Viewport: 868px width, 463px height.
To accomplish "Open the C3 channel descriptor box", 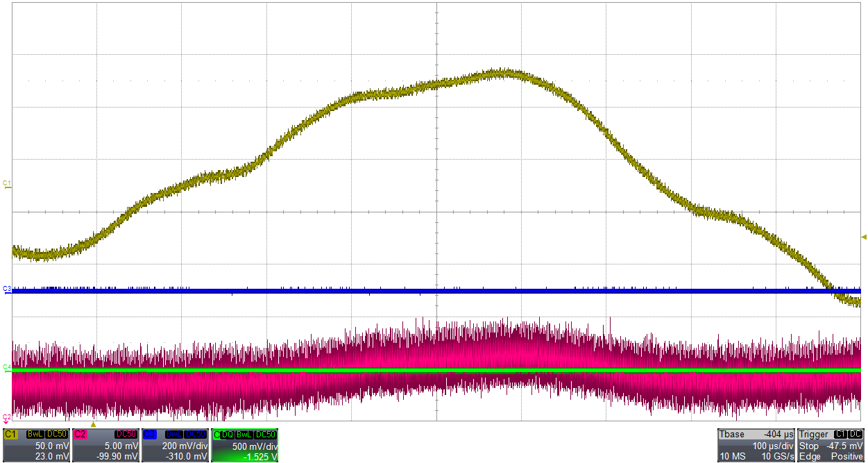I will 174,445.
